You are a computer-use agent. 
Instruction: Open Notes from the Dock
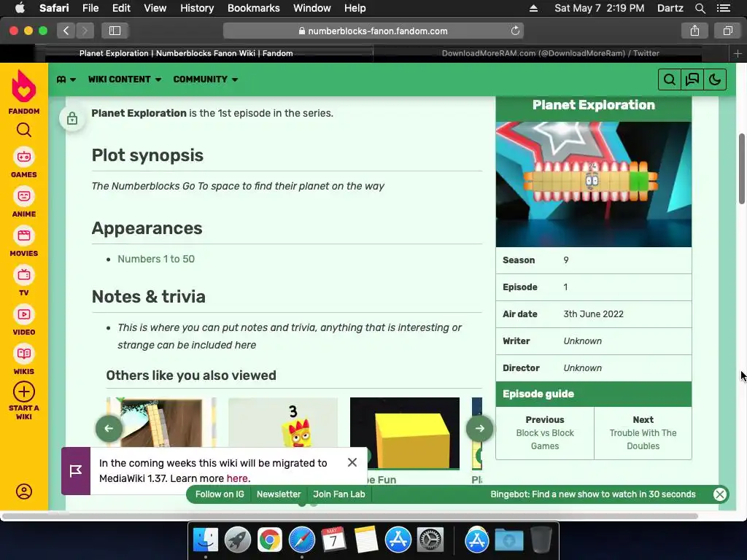tap(366, 540)
